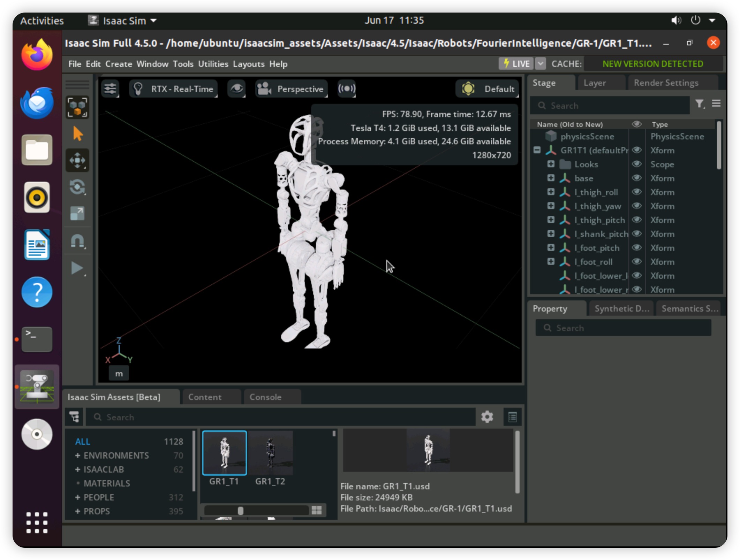
Task: Activate the Scale tool
Action: click(x=77, y=214)
